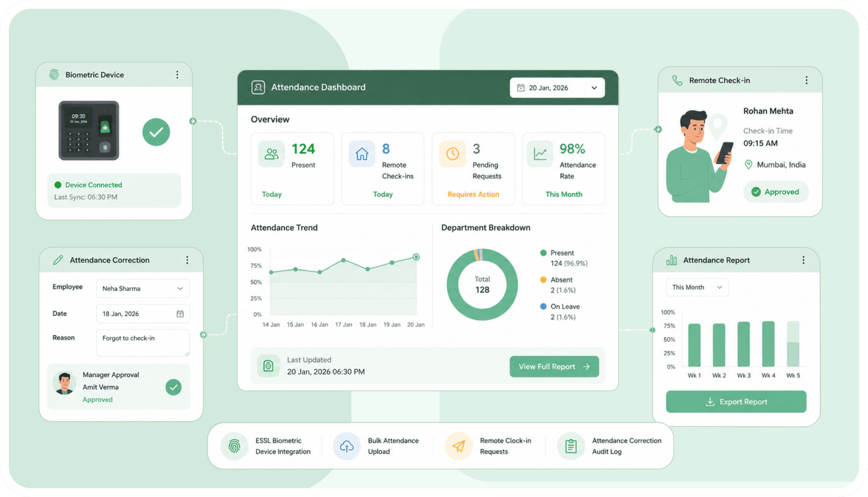The height and width of the screenshot is (497, 868).
Task: Click the Present green legend dot
Action: [x=543, y=253]
